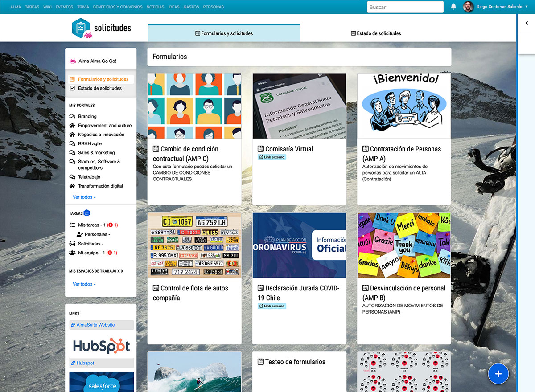535x392 pixels.
Task: Click the Transformación digital home icon
Action: tap(72, 186)
